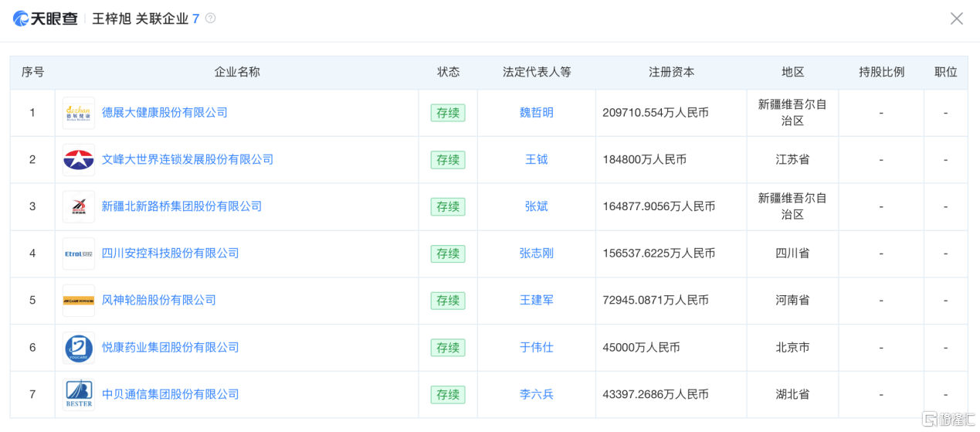Viewport: 980px width, 432px height.
Task: Click region cell 北京市
Action: (792, 348)
